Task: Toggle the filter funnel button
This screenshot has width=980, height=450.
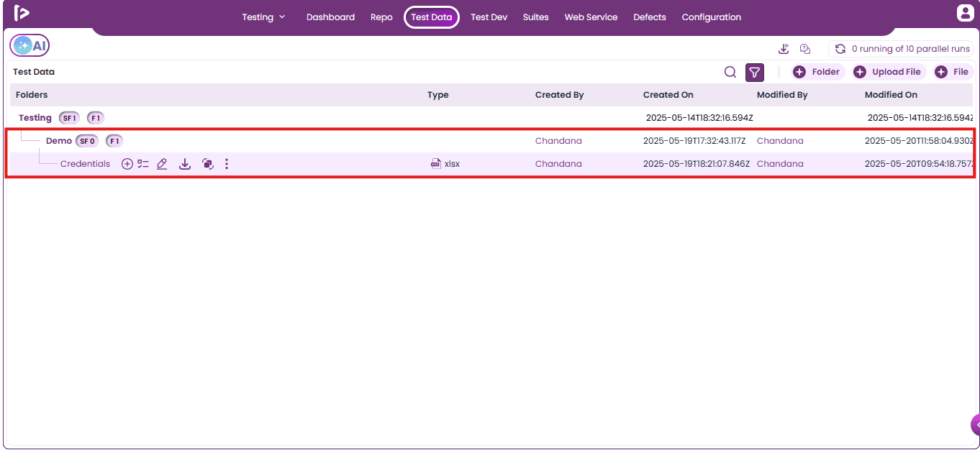Action: pos(755,72)
